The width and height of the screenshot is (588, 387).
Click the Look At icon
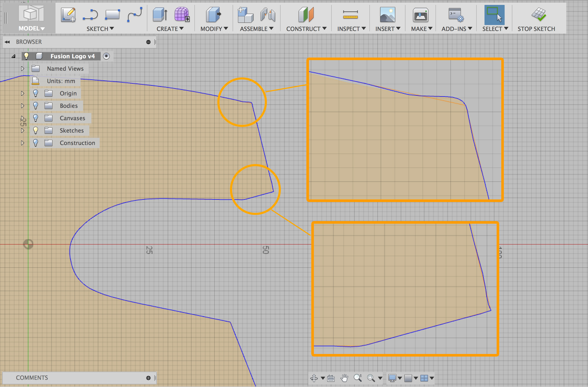331,378
